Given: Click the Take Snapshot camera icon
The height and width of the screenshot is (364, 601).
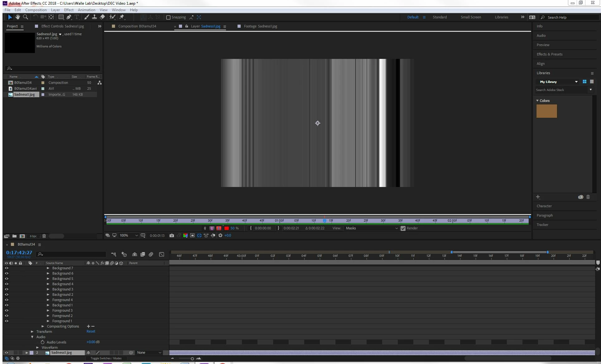Looking at the screenshot, I should [x=171, y=236].
